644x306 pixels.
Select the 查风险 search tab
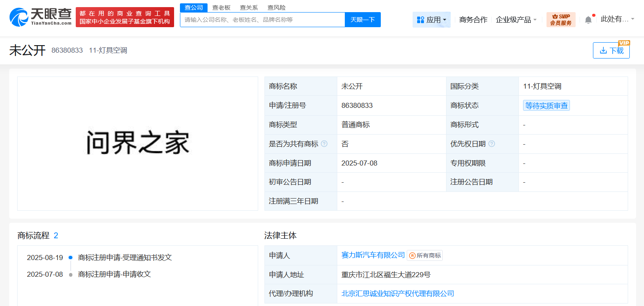click(277, 8)
